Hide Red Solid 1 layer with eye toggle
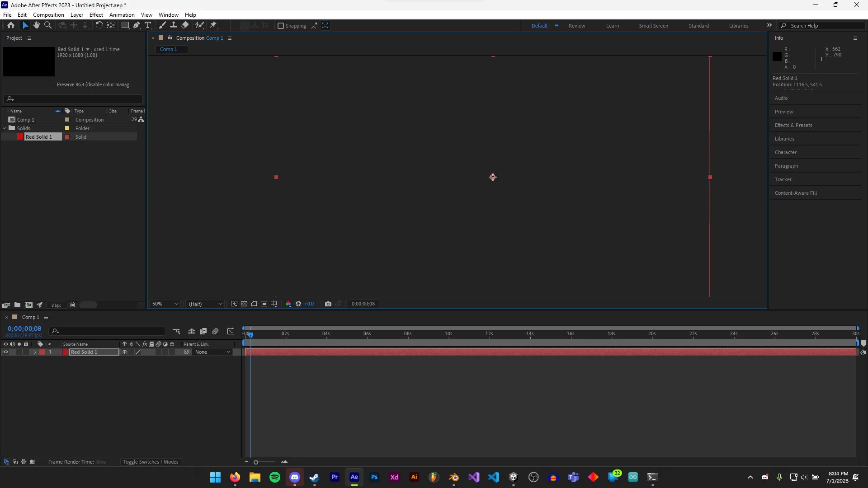This screenshot has width=868, height=488. 6,352
